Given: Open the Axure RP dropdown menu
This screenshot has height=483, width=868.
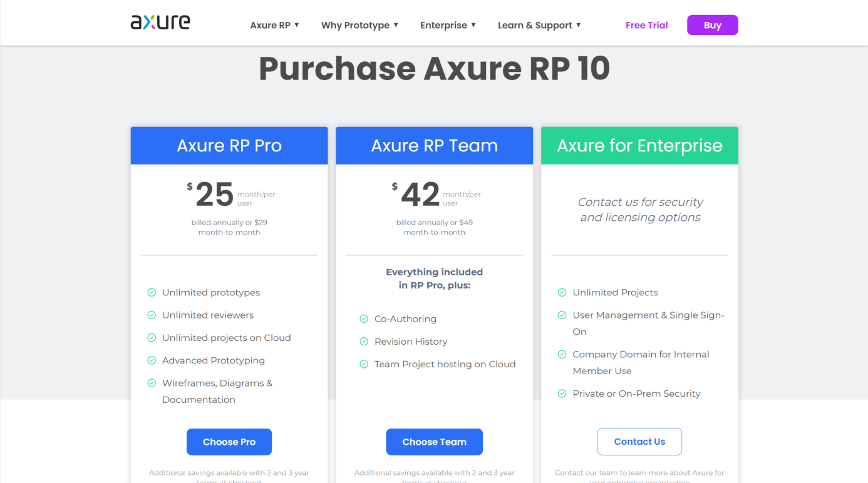Looking at the screenshot, I should click(275, 25).
